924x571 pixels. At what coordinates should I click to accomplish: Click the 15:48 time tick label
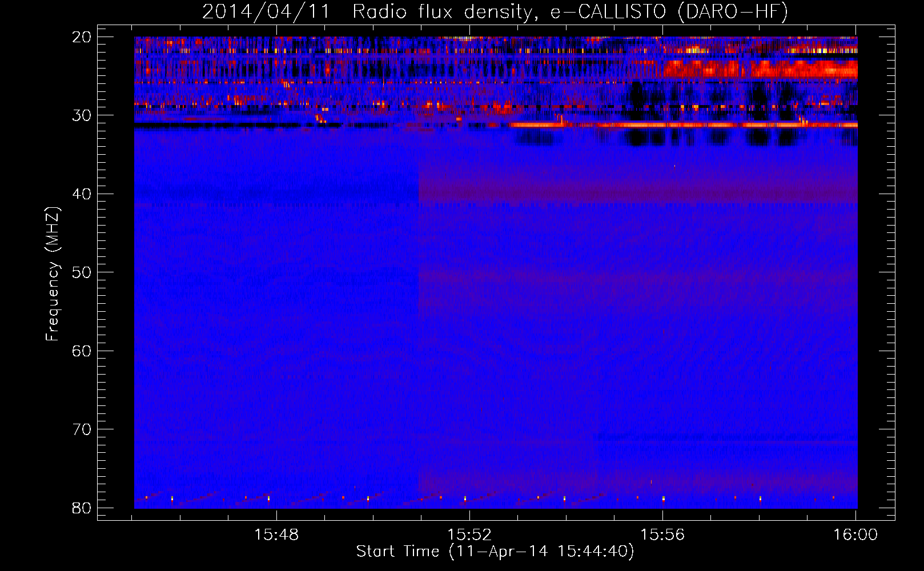[x=276, y=534]
